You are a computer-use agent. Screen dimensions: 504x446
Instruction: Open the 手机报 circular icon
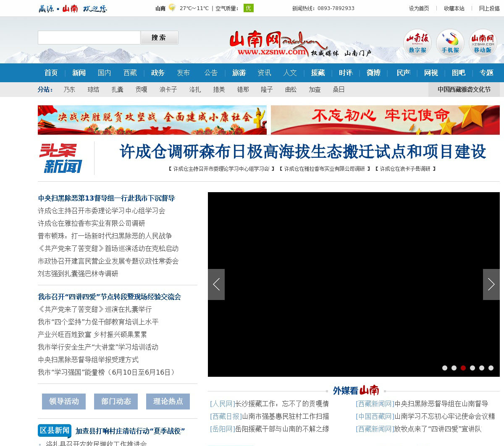pos(450,43)
